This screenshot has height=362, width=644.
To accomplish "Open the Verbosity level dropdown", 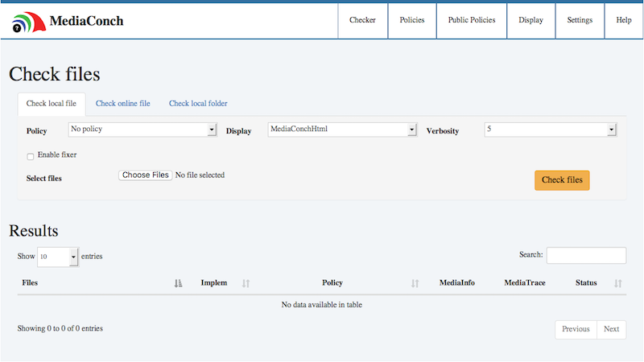I will (550, 130).
